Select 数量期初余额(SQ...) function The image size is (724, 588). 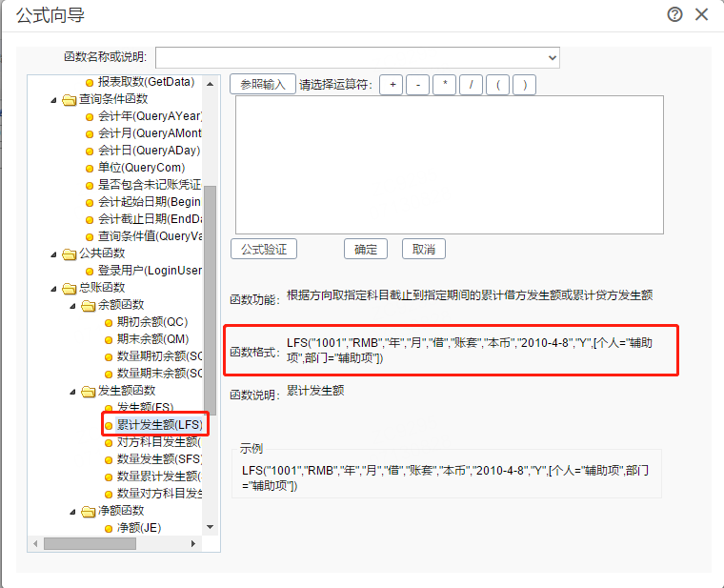pyautogui.click(x=159, y=356)
